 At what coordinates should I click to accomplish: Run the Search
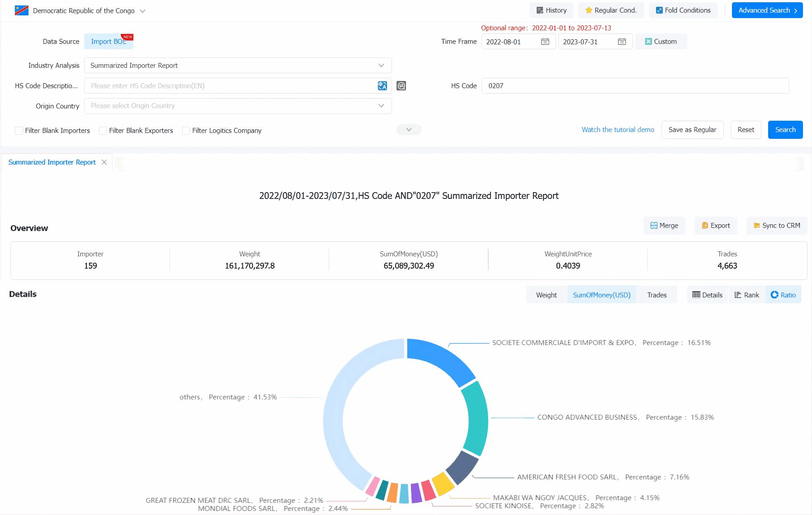click(x=785, y=130)
